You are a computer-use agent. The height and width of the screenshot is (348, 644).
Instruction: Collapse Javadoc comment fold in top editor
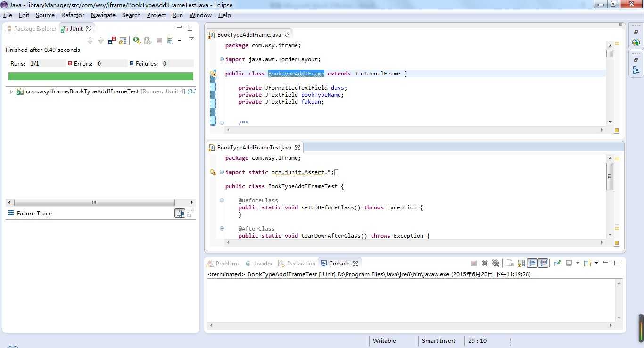[x=222, y=123]
